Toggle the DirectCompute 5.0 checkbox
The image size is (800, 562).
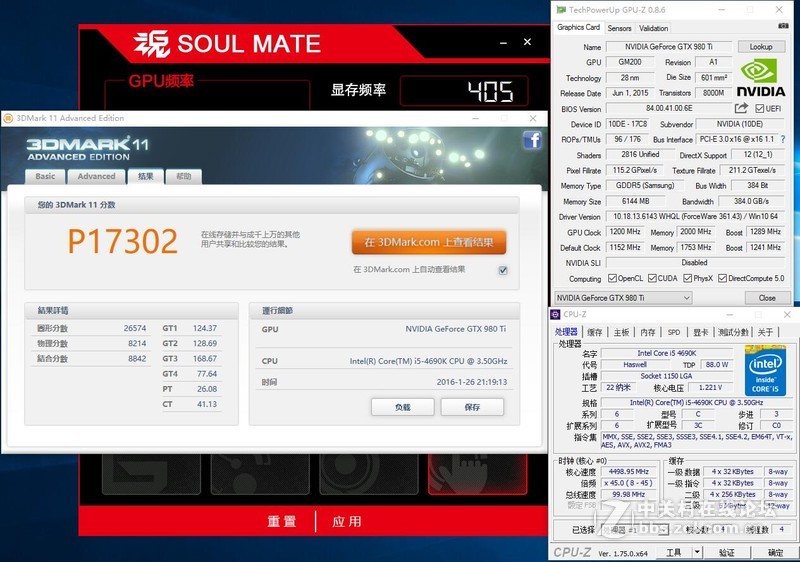point(722,278)
